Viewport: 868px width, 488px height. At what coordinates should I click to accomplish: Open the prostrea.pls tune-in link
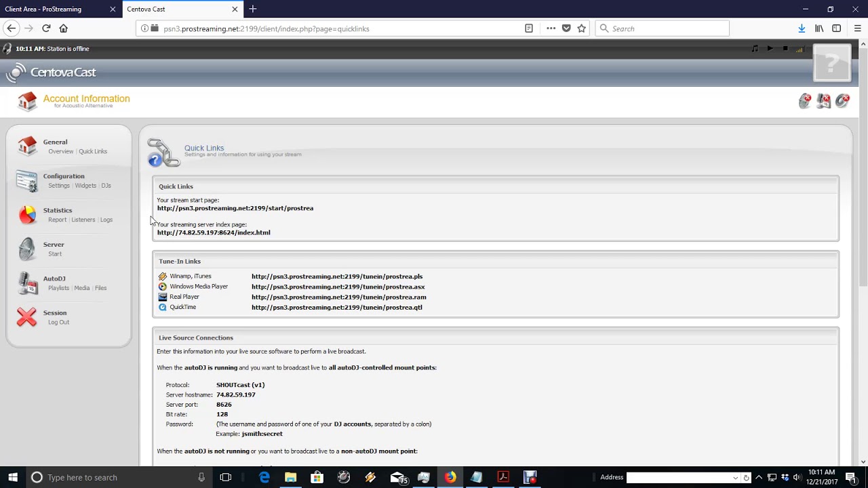pyautogui.click(x=337, y=277)
